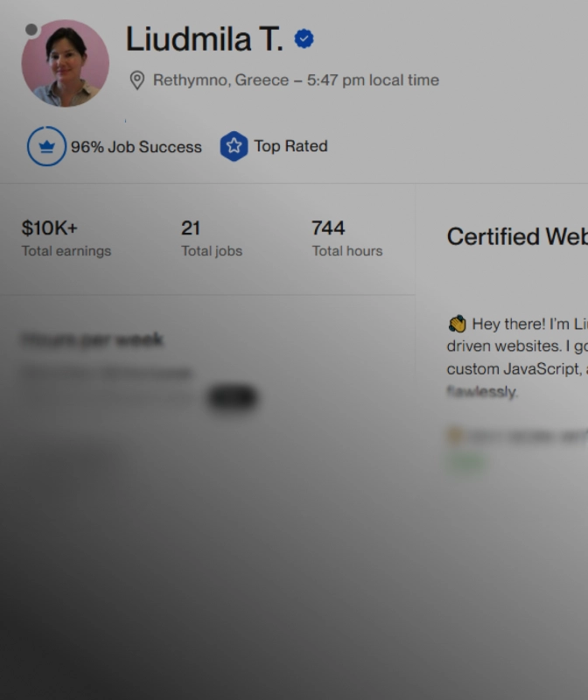The width and height of the screenshot is (588, 700).
Task: Click the 96% Job Success label
Action: coord(136,147)
